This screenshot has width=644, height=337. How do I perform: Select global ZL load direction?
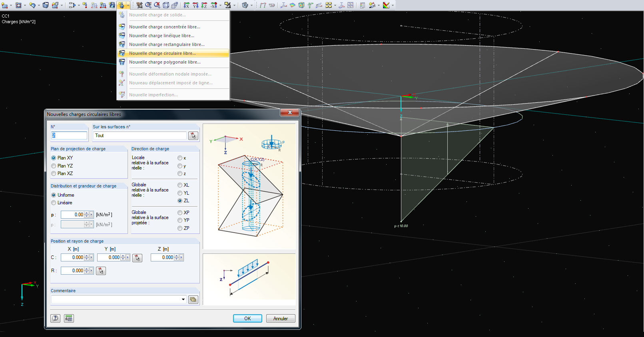(180, 201)
